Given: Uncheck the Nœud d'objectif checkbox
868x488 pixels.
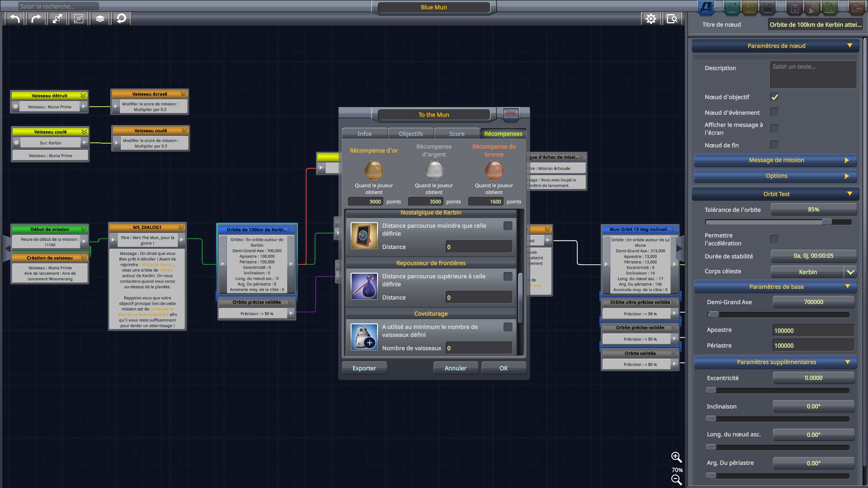Looking at the screenshot, I should click(x=774, y=97).
